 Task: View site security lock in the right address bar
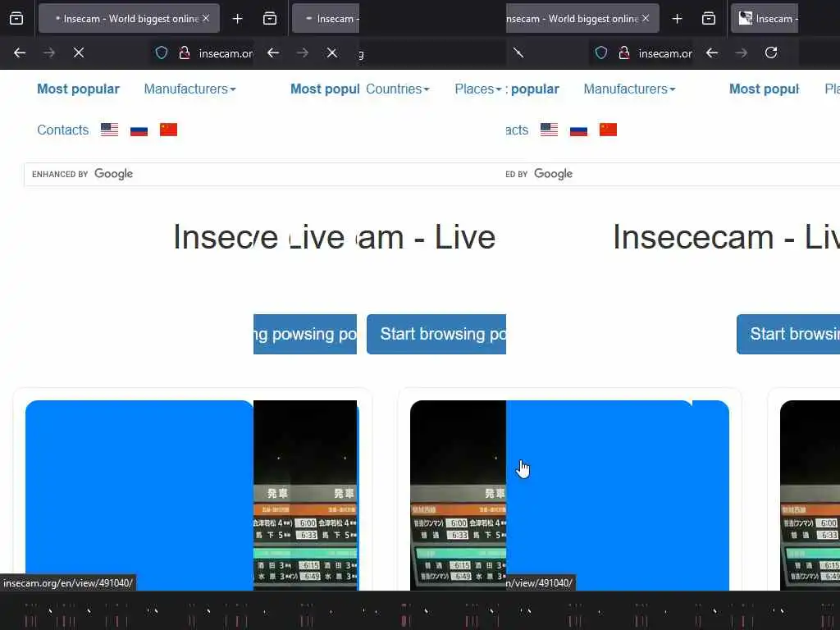tap(624, 53)
